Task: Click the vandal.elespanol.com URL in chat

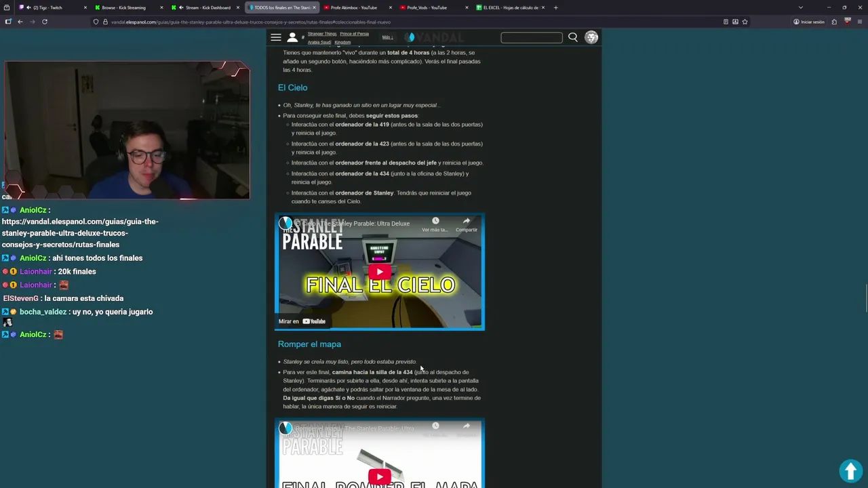Action: [80, 232]
